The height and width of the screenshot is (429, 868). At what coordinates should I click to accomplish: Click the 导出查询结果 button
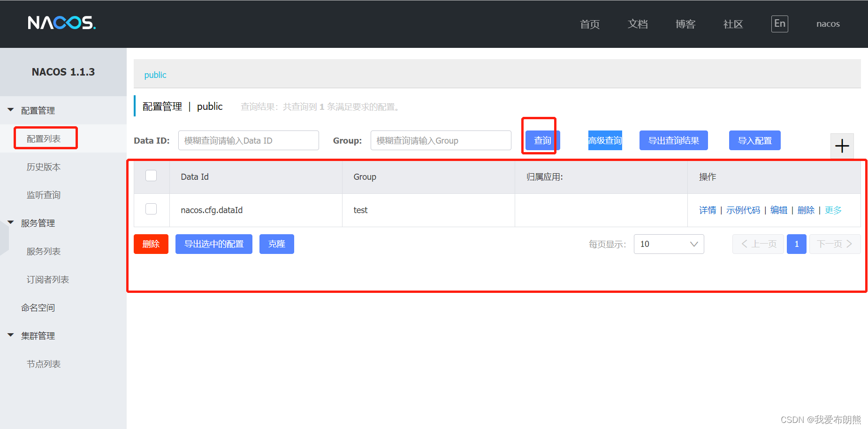(674, 140)
